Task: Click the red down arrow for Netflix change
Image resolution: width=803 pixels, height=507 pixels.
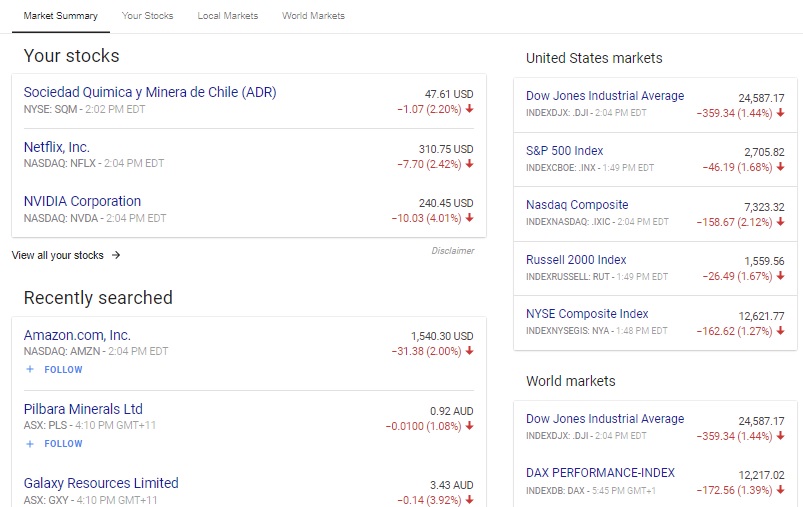Action: tap(470, 164)
